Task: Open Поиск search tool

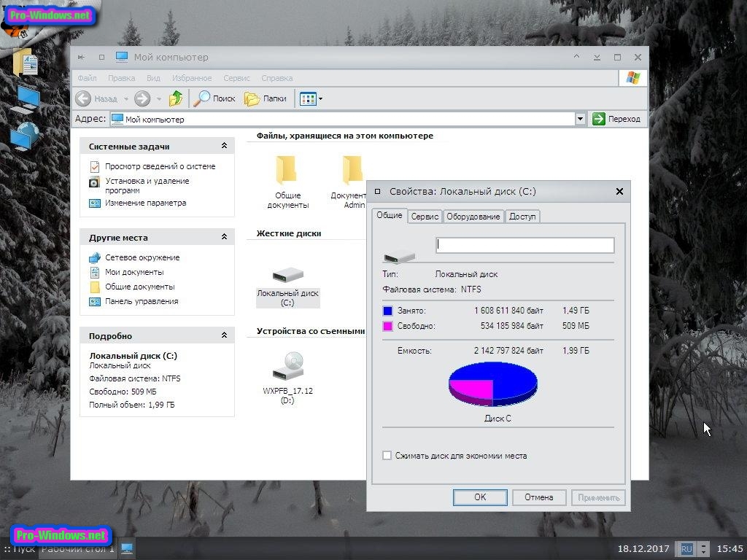Action: [x=214, y=98]
